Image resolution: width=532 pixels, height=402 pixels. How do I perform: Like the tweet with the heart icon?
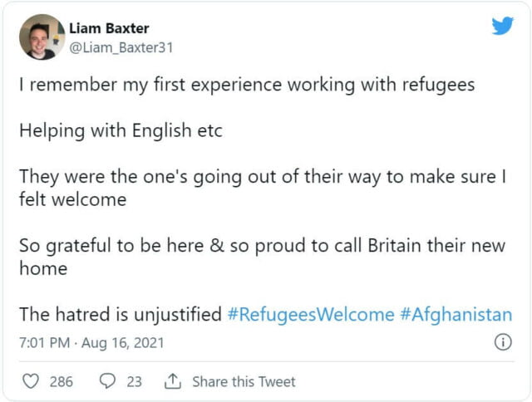[31, 381]
